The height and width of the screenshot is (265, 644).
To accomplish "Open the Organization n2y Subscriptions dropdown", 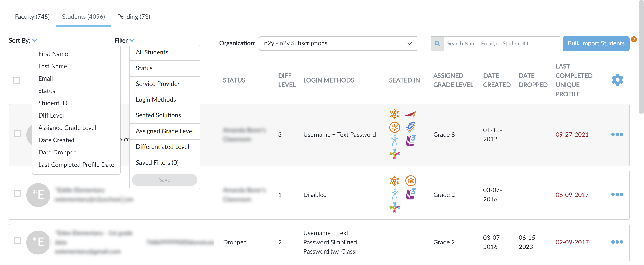I will click(x=338, y=43).
